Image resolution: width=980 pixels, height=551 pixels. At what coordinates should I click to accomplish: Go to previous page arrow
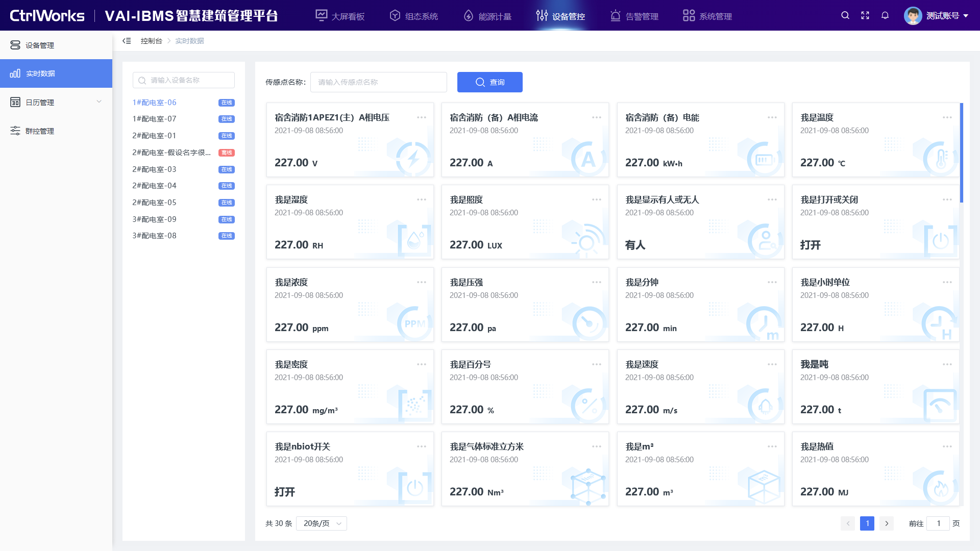(848, 523)
